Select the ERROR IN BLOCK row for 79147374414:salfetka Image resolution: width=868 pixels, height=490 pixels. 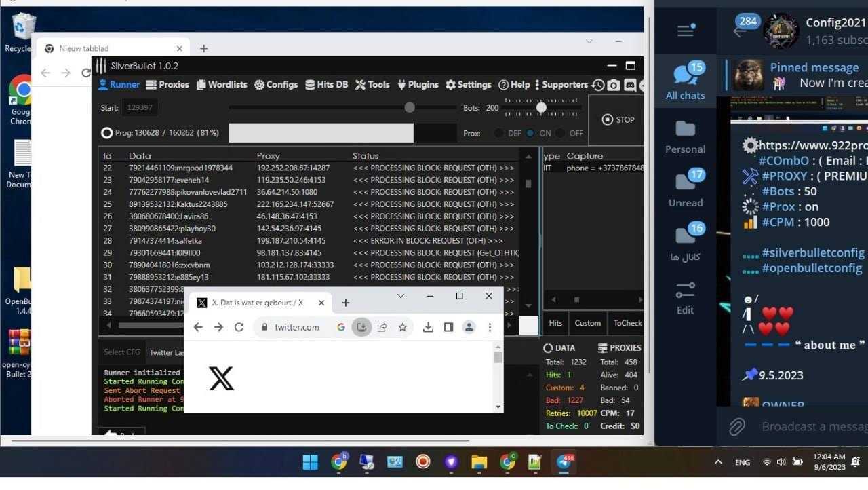(310, 240)
